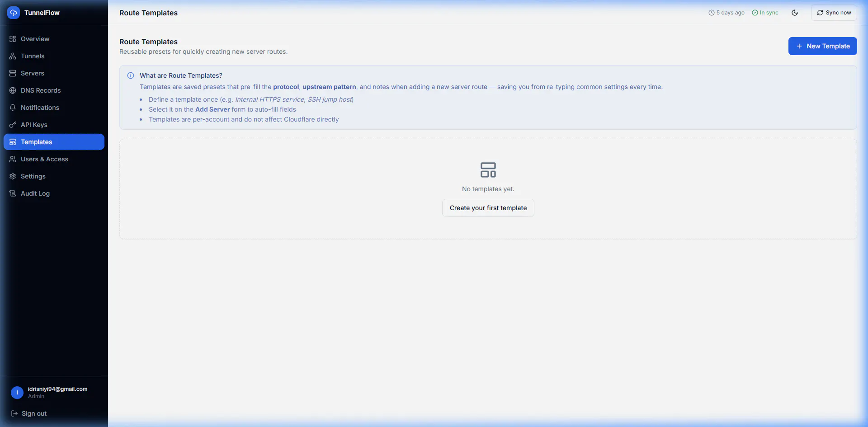Click the bold upstream pattern phrase
Image resolution: width=868 pixels, height=427 pixels.
(x=329, y=87)
